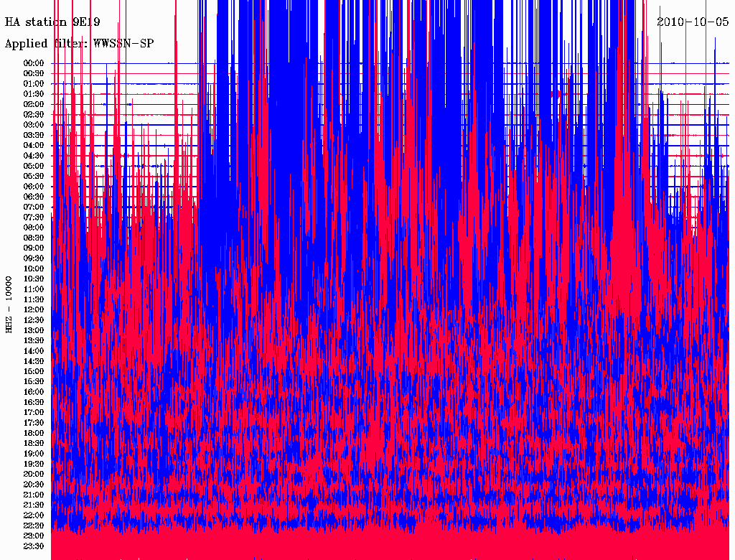
Task: Click the 14:00 time label
Action: (34, 351)
